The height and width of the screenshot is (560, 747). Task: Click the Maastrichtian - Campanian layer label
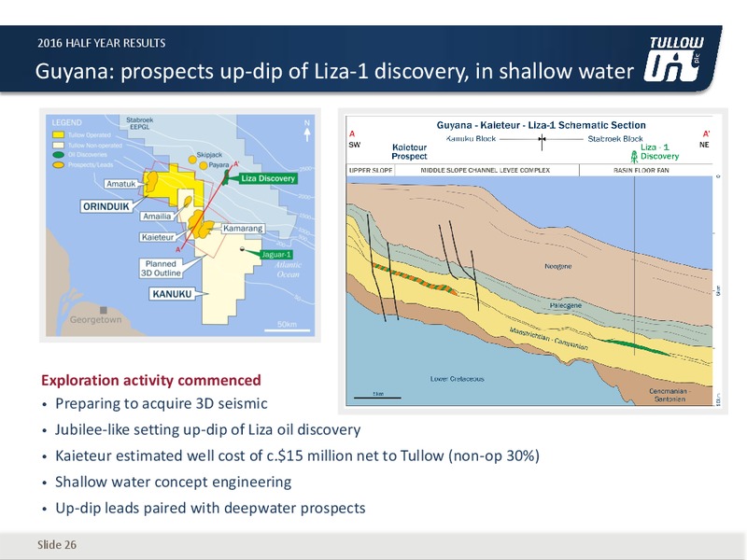(x=548, y=338)
